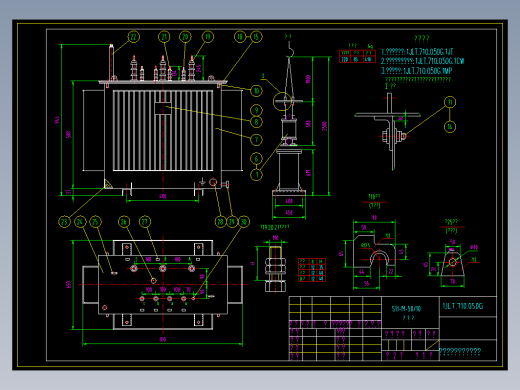Select part balloon number 26
520x390 pixels.
click(124, 222)
